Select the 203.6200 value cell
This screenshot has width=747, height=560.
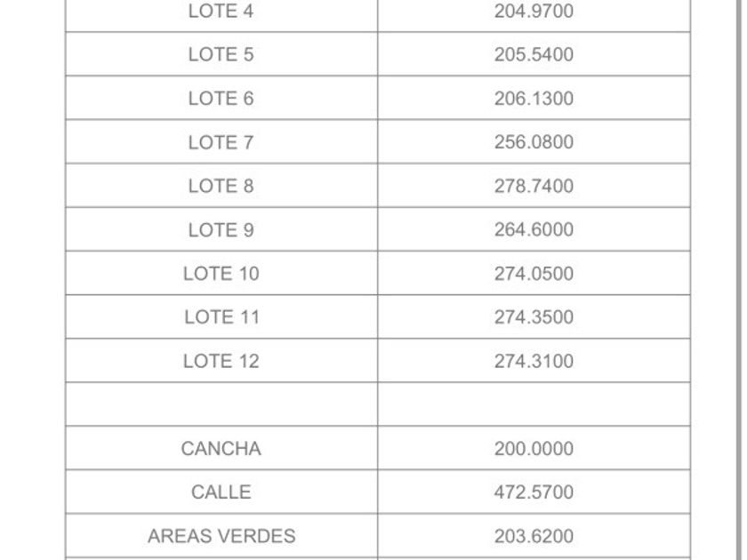(534, 536)
